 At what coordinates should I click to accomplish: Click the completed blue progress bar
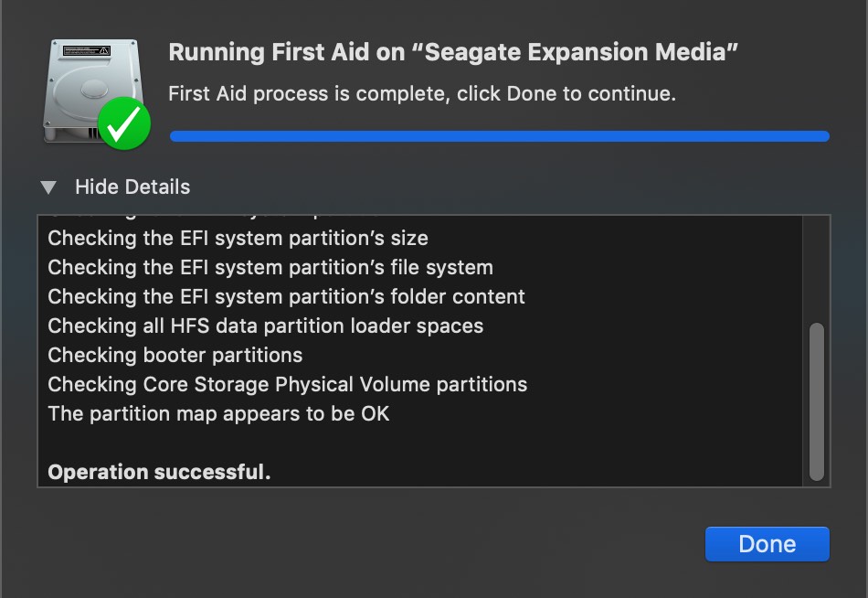click(x=499, y=136)
